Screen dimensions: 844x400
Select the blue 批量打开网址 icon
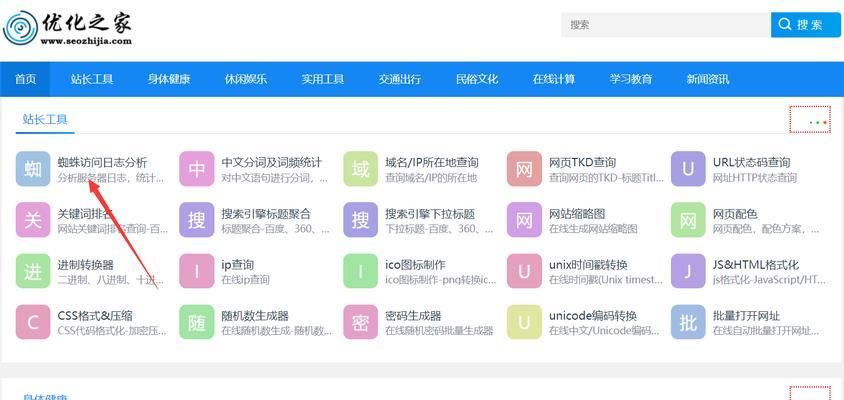[688, 322]
